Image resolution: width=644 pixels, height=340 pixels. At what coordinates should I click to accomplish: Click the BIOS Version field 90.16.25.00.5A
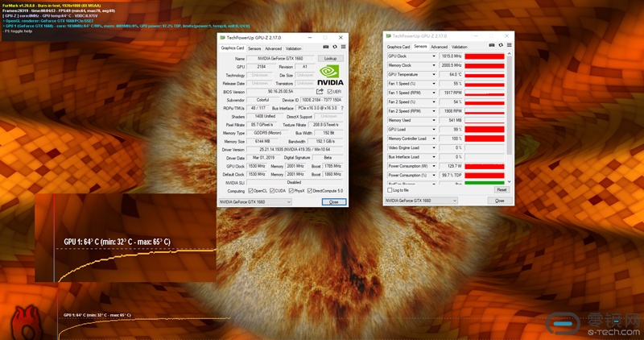pyautogui.click(x=280, y=92)
